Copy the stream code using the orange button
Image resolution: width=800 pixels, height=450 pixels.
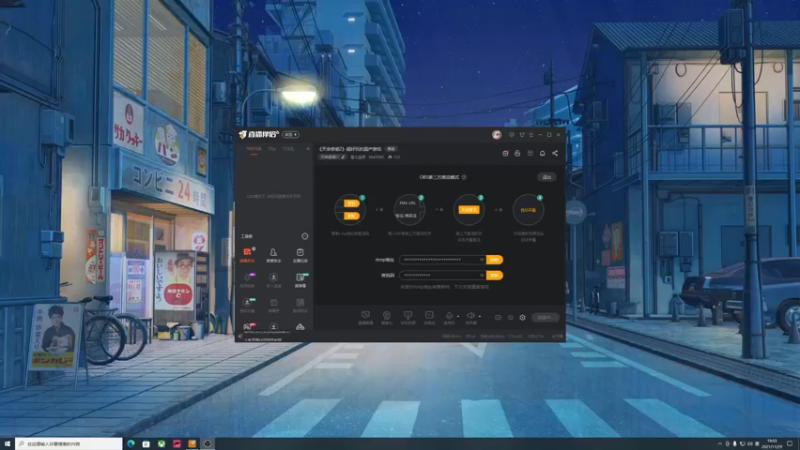(x=494, y=276)
